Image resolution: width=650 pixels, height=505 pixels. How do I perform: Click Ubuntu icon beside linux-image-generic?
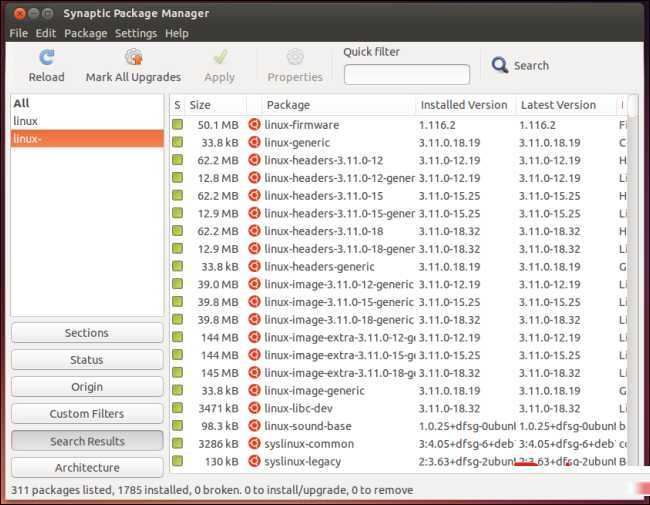pos(254,390)
